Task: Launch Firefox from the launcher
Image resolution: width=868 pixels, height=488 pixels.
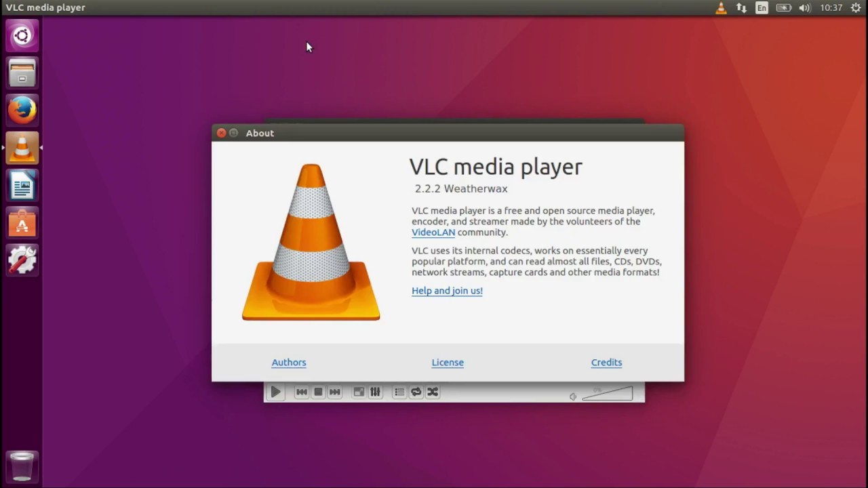Action: point(22,110)
